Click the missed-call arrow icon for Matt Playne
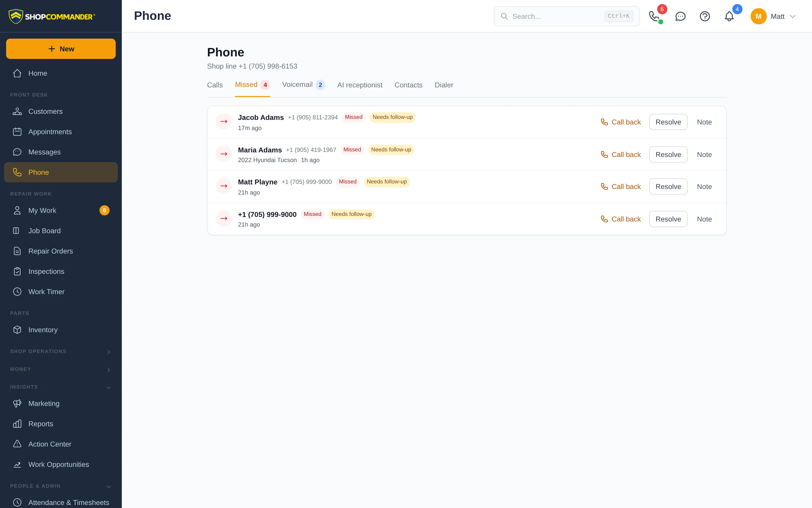Image resolution: width=812 pixels, height=508 pixels. [224, 186]
